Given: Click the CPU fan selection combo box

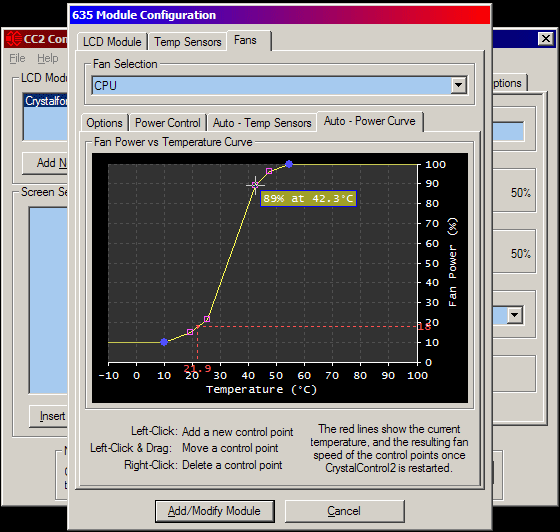Looking at the screenshot, I should (279, 85).
